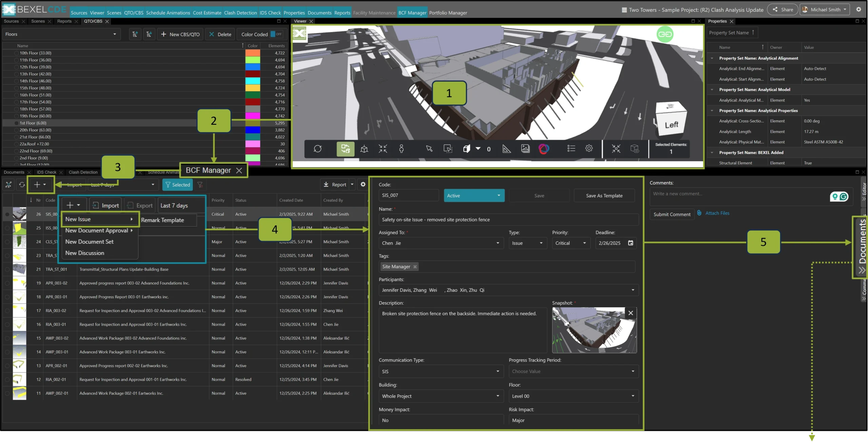Image resolution: width=868 pixels, height=448 pixels.
Task: Click the section box cube icon
Action: tap(467, 149)
